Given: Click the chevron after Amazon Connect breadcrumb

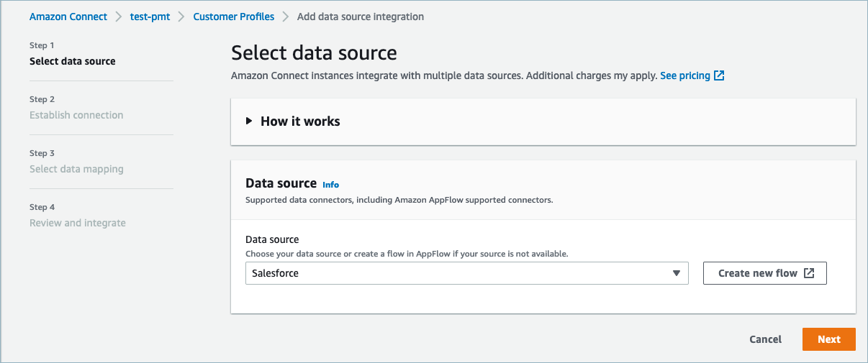Looking at the screenshot, I should pos(119,17).
